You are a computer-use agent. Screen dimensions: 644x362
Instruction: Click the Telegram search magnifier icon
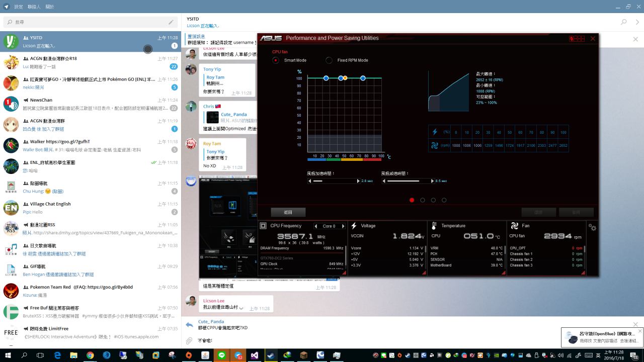pos(624,22)
